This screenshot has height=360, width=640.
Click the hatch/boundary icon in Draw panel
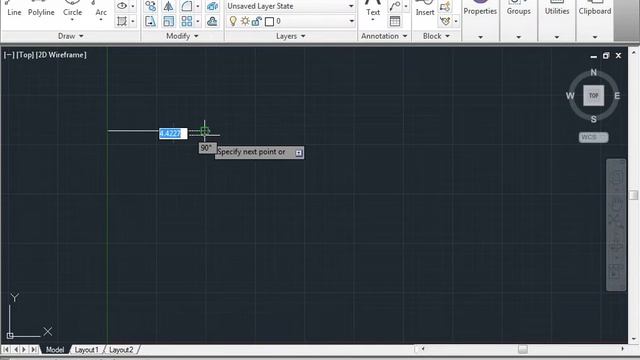(x=122, y=21)
